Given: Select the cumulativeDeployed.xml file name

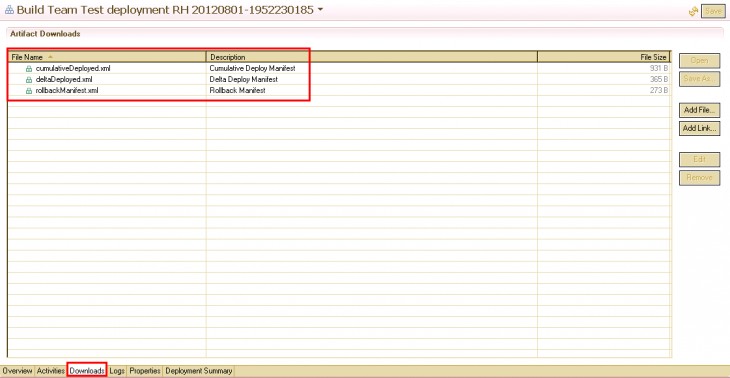Looking at the screenshot, I should click(73, 68).
